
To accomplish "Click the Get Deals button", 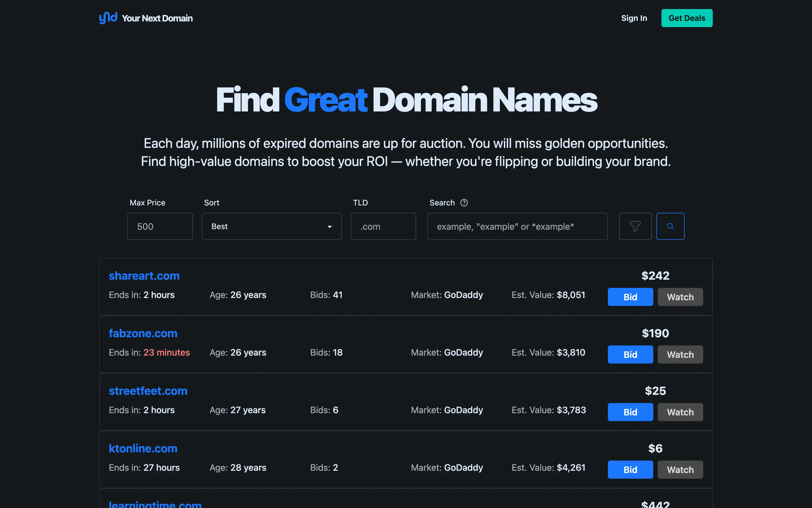I will [x=687, y=18].
